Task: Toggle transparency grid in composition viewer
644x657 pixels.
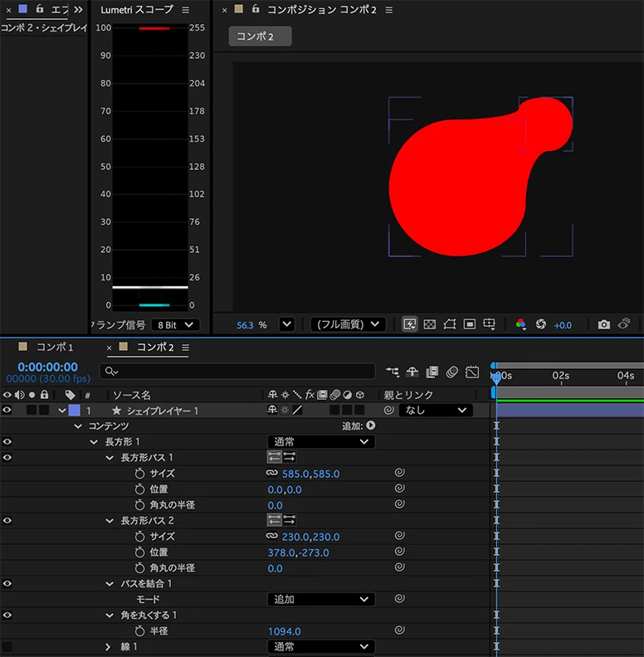Action: pos(429,324)
